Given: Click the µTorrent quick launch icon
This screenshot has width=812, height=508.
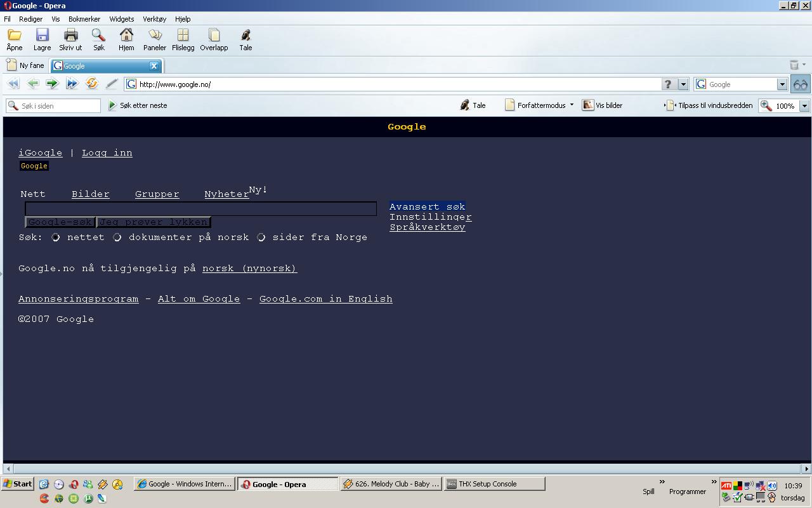Looking at the screenshot, I should pyautogui.click(x=88, y=498).
